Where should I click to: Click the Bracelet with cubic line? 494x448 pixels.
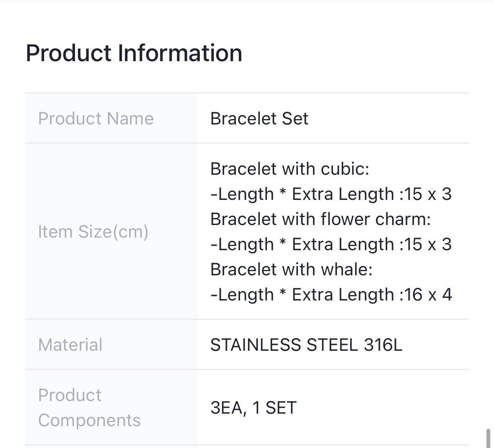290,169
